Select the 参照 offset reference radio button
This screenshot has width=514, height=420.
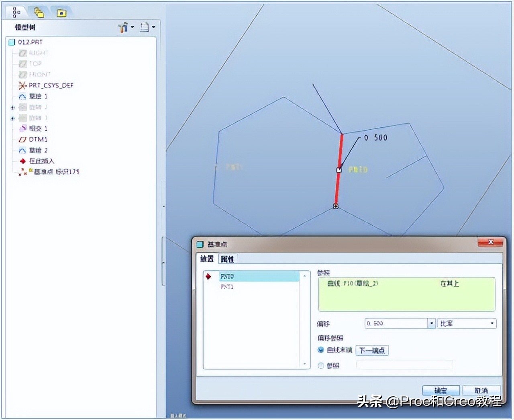tap(321, 365)
